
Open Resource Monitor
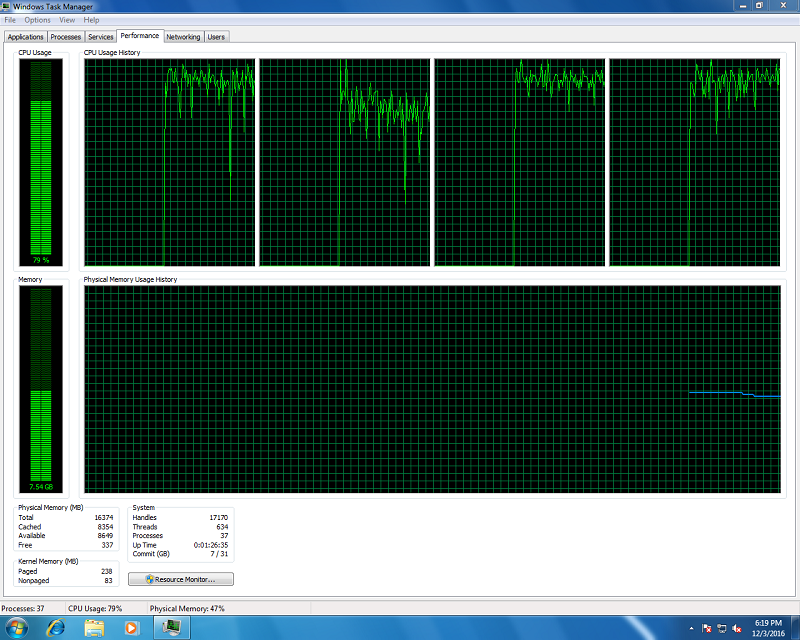(x=181, y=579)
